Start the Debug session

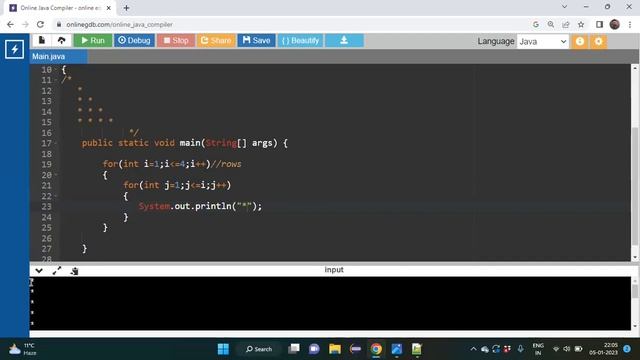point(134,40)
